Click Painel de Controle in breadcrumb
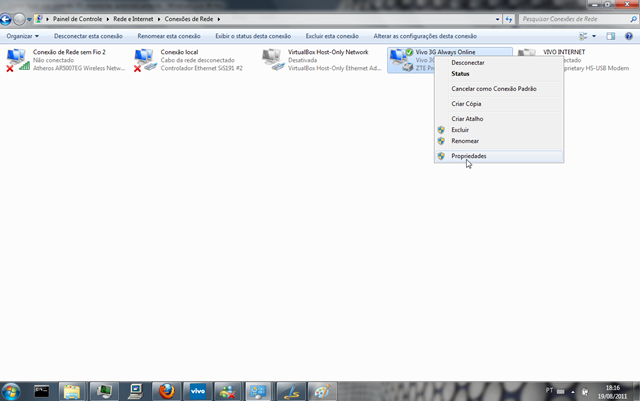 [x=77, y=19]
